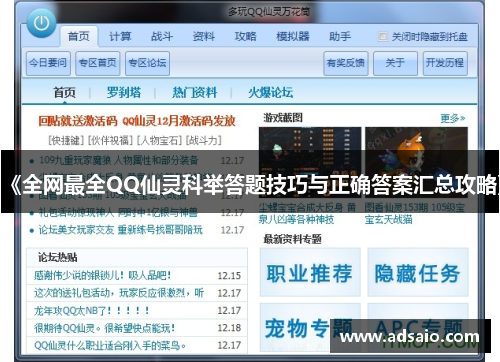Click the 最新资料专题 heading
Screen dimensions: 500x362
click(x=292, y=239)
